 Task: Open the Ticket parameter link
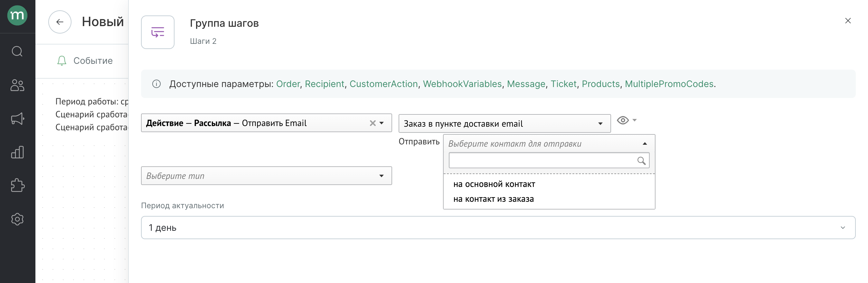click(x=563, y=84)
